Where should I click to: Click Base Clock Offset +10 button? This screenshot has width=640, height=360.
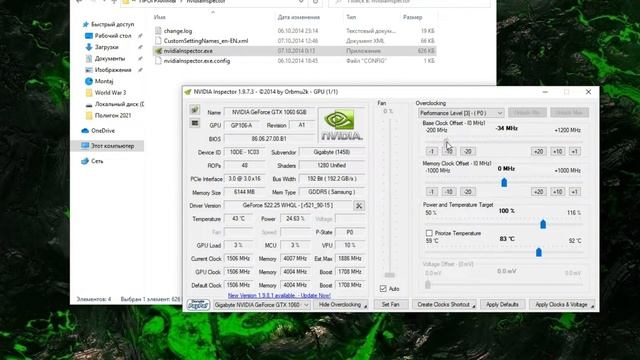click(x=557, y=151)
